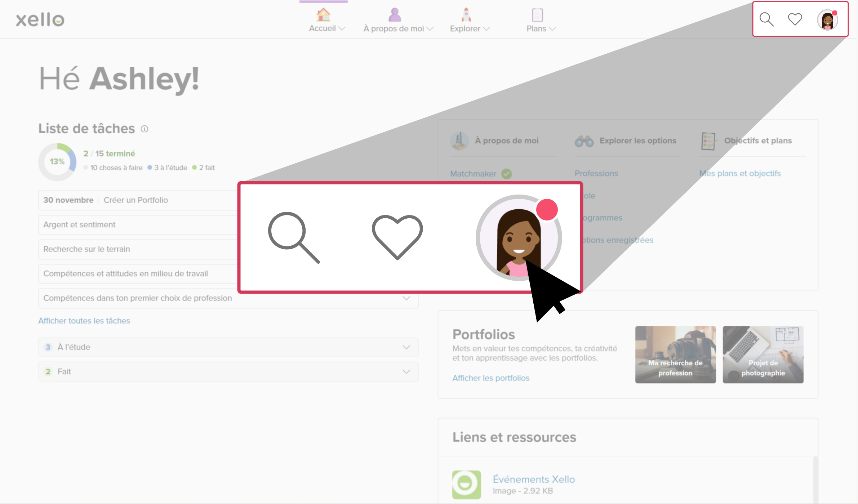The height and width of the screenshot is (504, 858).
Task: Open the Événements Xello link
Action: pos(534,480)
